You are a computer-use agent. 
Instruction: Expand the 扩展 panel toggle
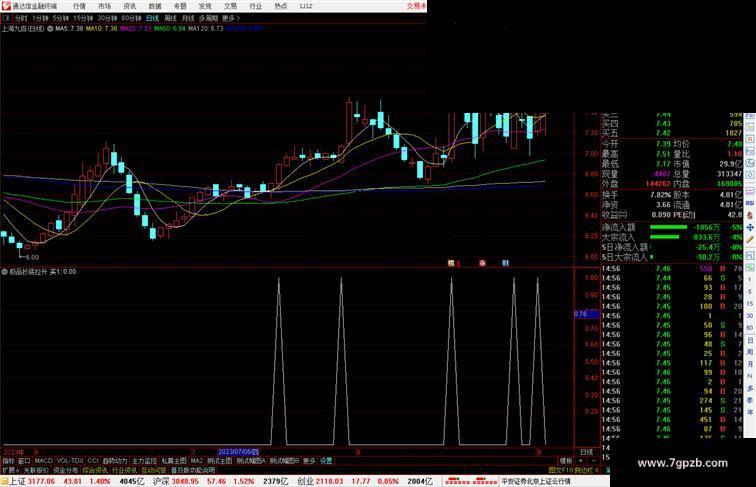[x=10, y=470]
